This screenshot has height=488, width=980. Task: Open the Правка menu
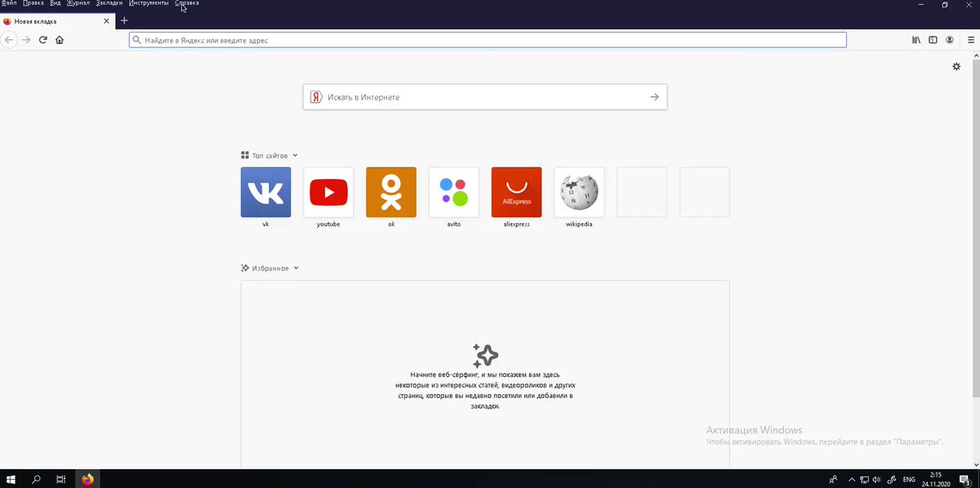coord(33,3)
